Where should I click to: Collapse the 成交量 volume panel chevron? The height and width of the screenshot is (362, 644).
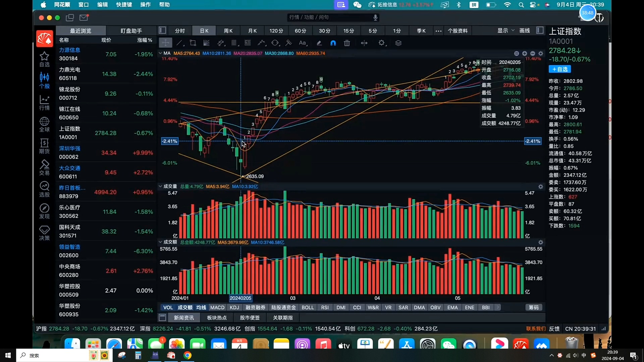[160, 186]
